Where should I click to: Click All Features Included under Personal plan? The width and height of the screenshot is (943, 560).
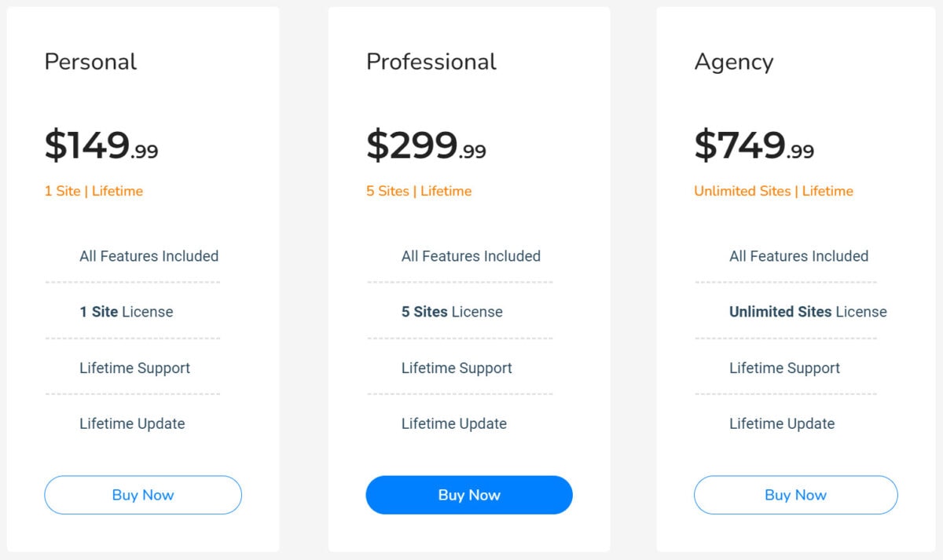pyautogui.click(x=149, y=256)
